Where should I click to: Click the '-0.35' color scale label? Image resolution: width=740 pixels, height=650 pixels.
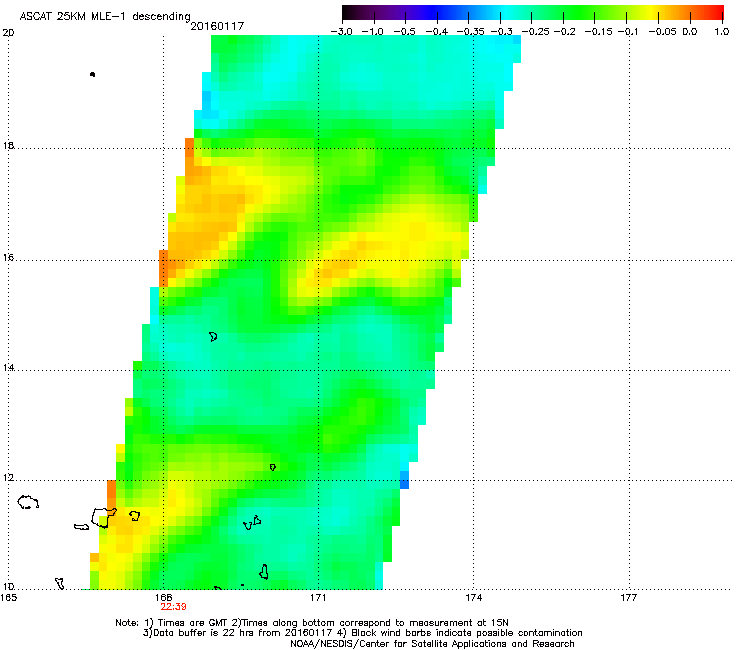click(471, 32)
